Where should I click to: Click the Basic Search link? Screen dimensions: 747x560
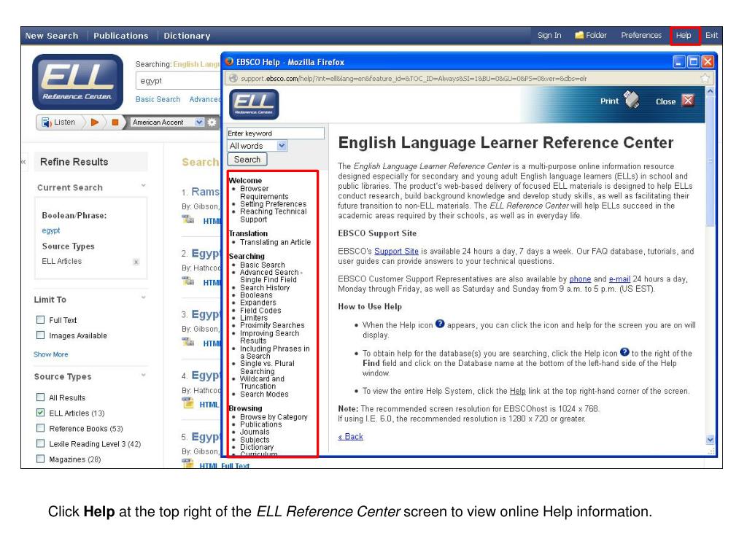pyautogui.click(x=158, y=99)
